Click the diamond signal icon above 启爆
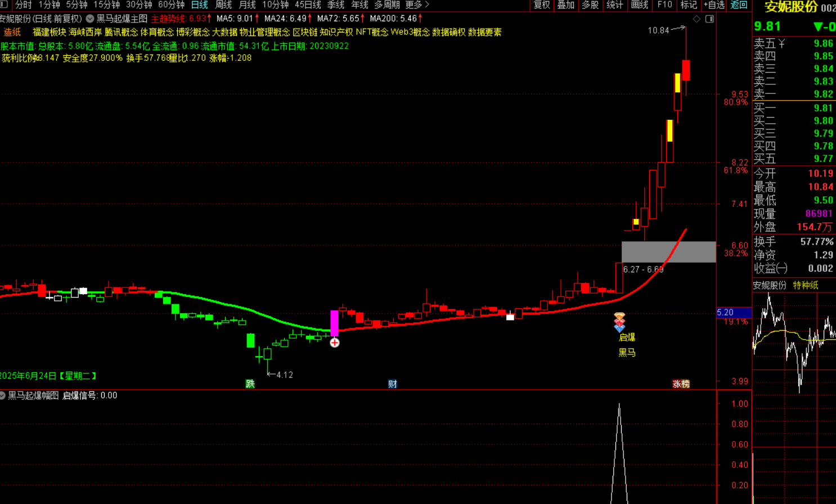The image size is (836, 504). (x=619, y=322)
